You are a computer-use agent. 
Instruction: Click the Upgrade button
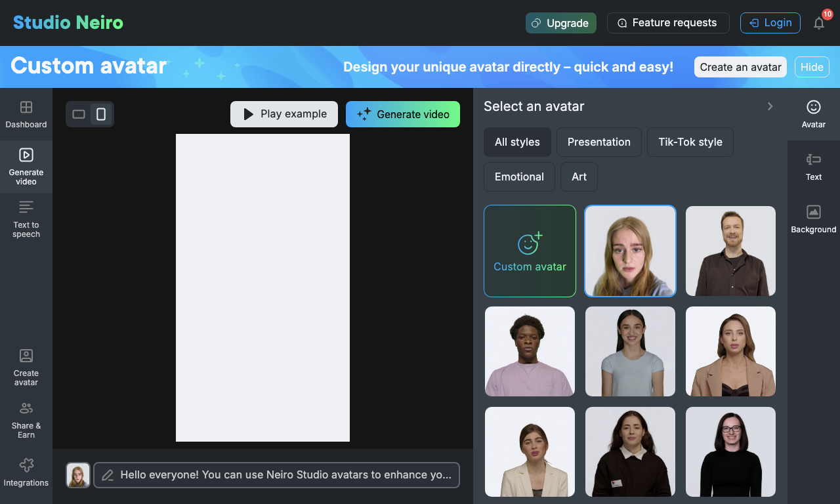pos(561,23)
